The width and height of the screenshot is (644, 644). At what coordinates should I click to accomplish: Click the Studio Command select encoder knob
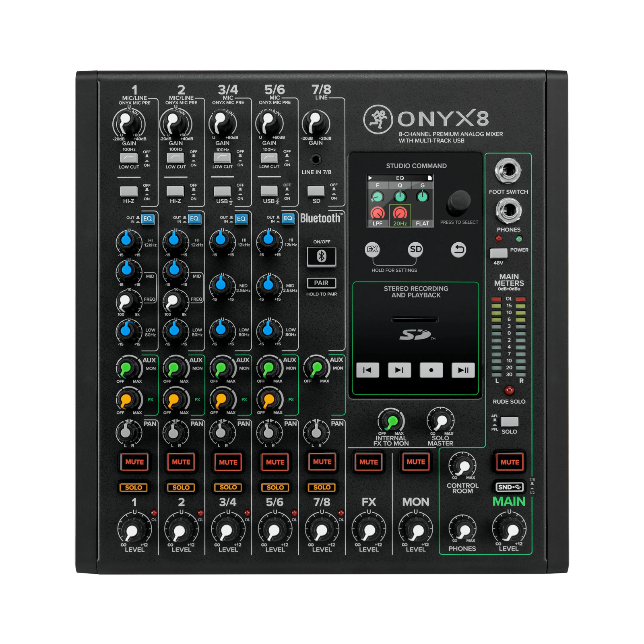pyautogui.click(x=459, y=202)
